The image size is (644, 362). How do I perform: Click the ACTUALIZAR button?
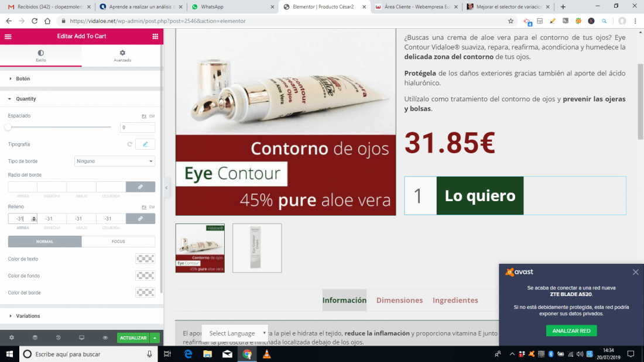pos(133,338)
